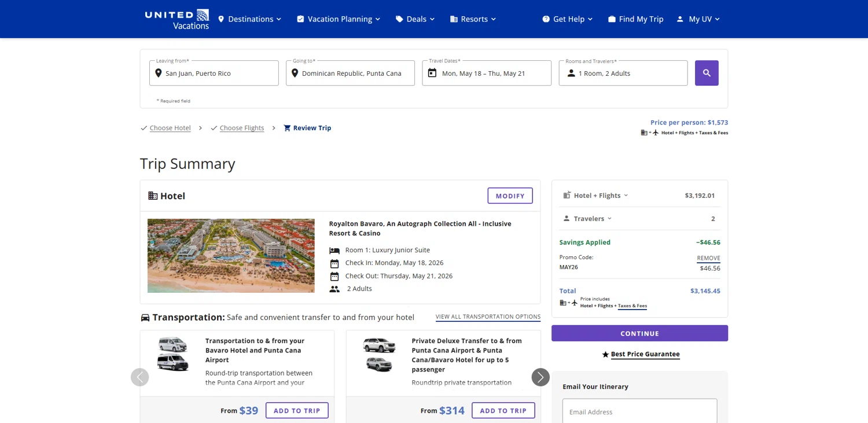
Task: Click the Price per person: $1,573 text
Action: pos(689,123)
